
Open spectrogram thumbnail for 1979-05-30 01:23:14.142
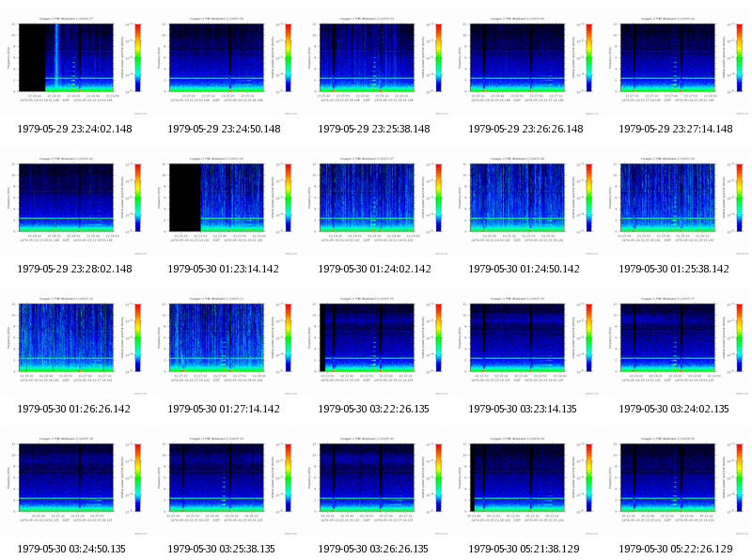pyautogui.click(x=225, y=203)
